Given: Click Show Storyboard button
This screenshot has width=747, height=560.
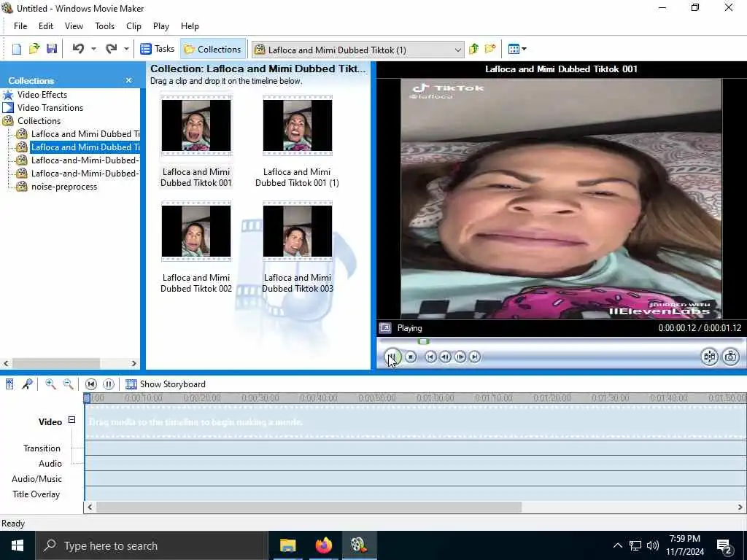Looking at the screenshot, I should (x=166, y=384).
